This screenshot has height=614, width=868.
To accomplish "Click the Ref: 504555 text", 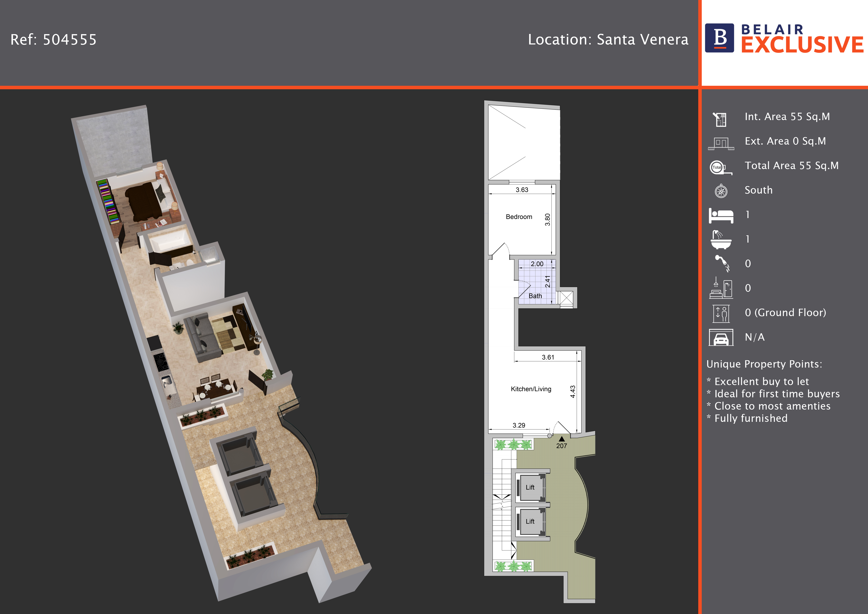I will [x=53, y=40].
